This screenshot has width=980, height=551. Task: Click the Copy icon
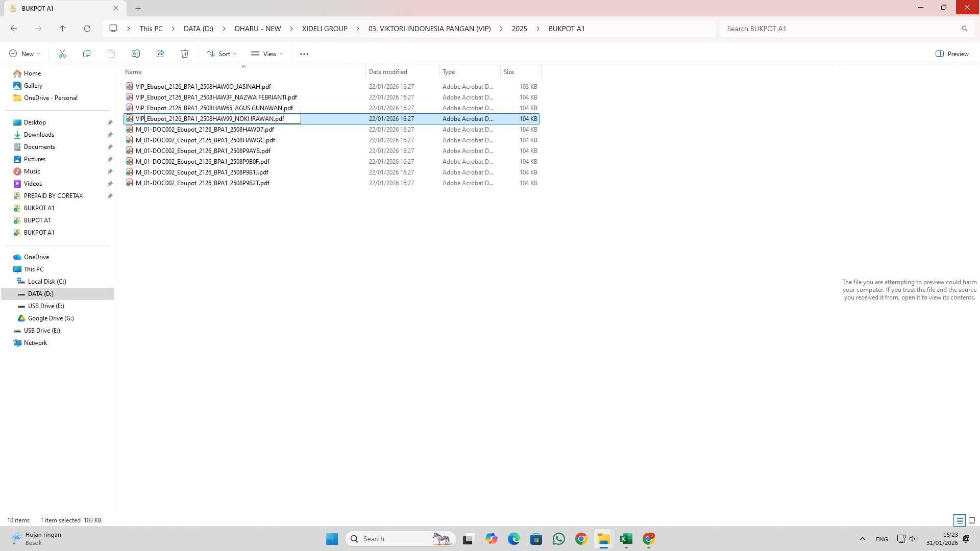[87, 53]
